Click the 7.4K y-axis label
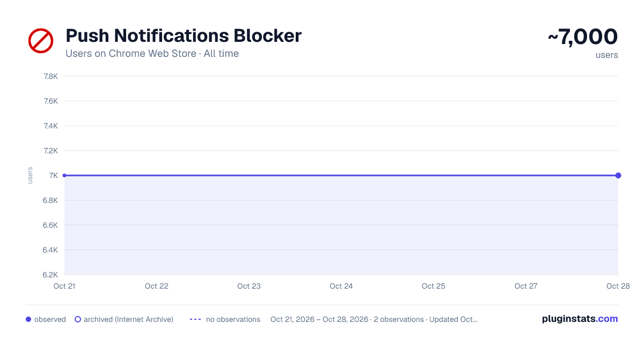Viewport: 644px width, 338px height. [50, 126]
